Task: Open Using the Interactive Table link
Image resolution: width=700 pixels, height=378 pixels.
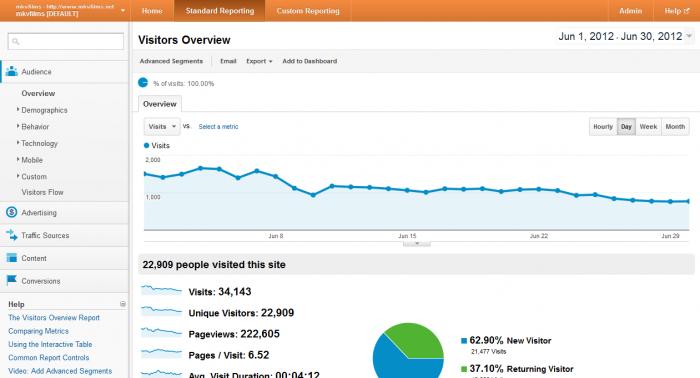Action: click(x=50, y=345)
